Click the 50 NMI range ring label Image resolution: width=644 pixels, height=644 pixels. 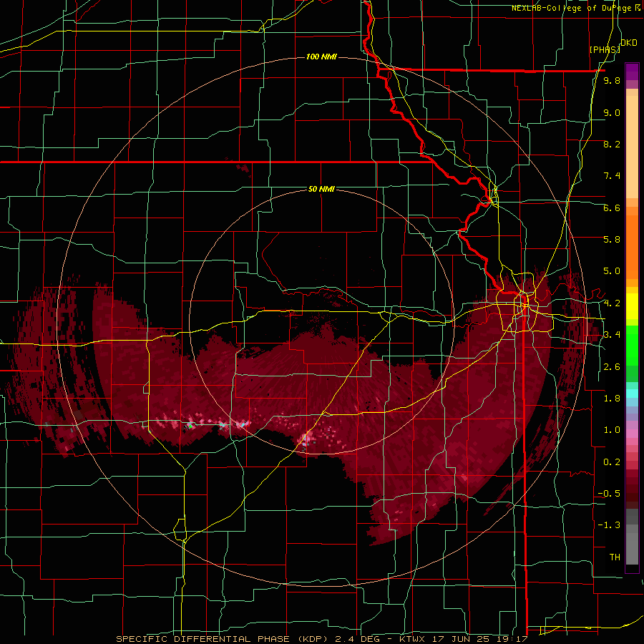[x=321, y=190]
